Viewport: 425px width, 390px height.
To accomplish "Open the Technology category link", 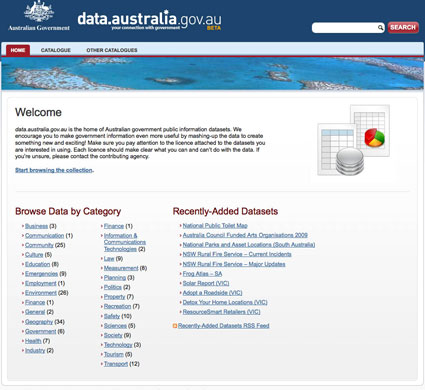I will coord(118,345).
